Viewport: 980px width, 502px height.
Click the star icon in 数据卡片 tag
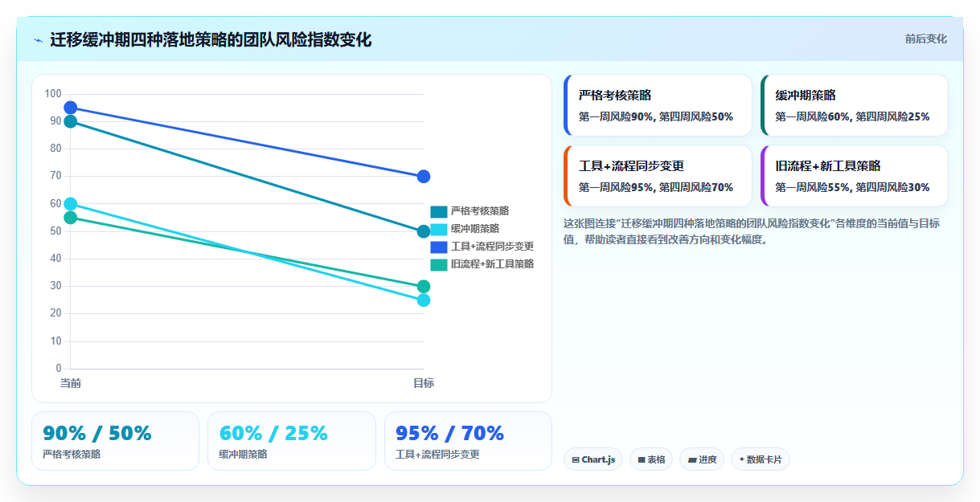tap(742, 459)
